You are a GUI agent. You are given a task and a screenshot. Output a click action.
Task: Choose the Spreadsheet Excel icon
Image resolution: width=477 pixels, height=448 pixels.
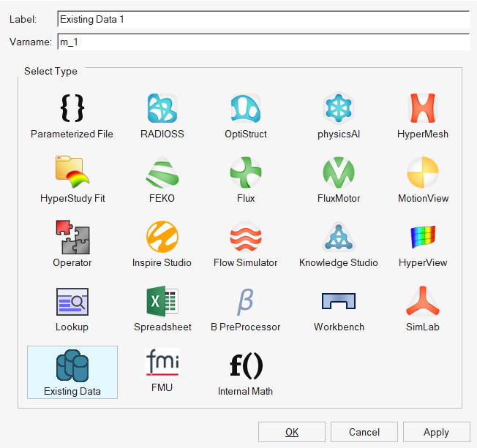162,301
